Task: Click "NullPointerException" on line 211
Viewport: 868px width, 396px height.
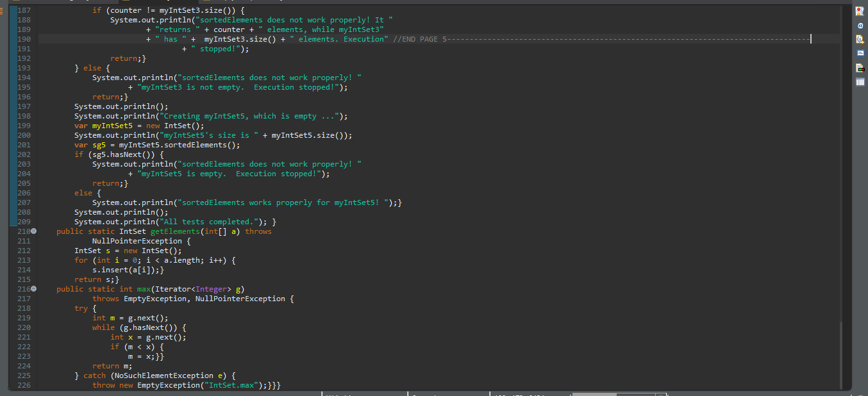Action: click(x=137, y=241)
